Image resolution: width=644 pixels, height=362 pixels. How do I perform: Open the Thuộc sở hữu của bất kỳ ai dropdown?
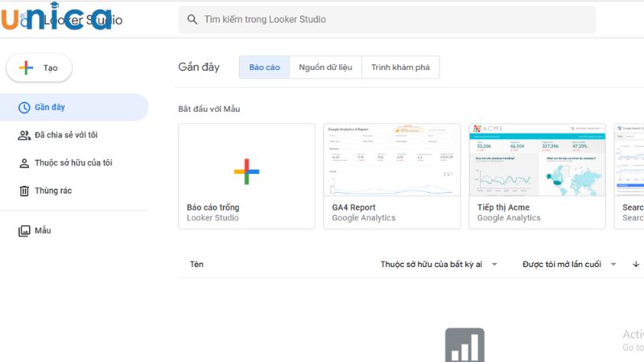point(439,265)
